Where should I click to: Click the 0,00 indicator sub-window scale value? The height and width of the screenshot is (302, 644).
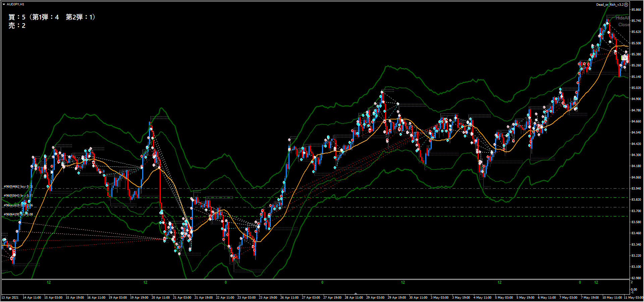(634, 290)
